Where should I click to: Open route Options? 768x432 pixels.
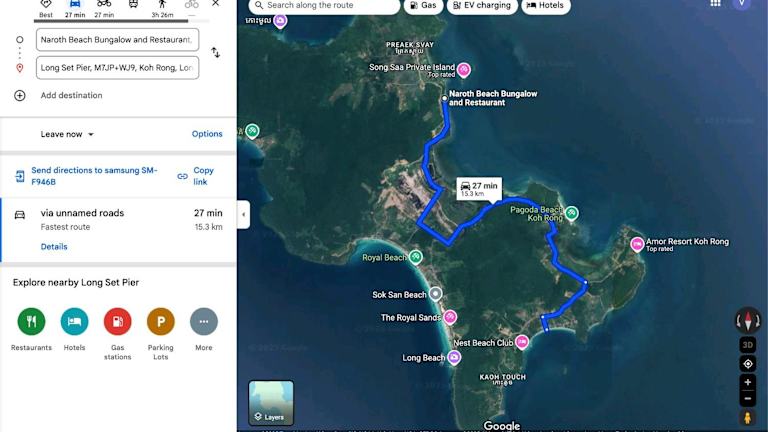207,134
